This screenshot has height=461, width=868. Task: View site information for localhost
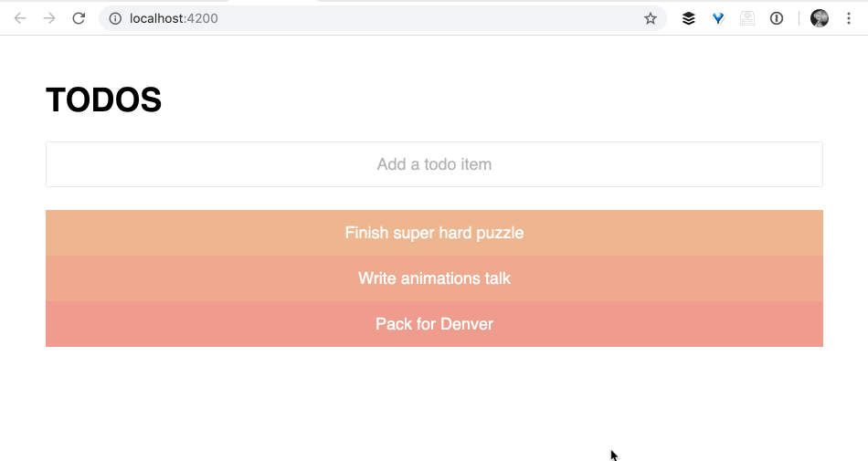tap(115, 18)
